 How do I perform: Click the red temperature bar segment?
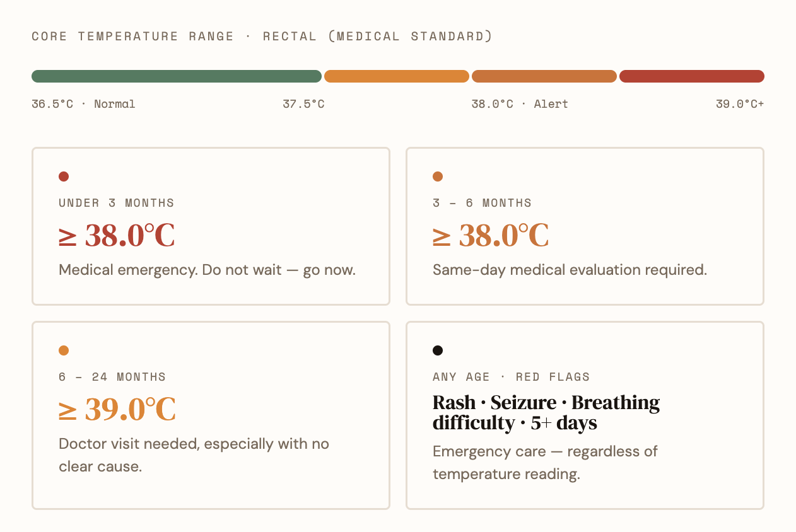click(691, 76)
